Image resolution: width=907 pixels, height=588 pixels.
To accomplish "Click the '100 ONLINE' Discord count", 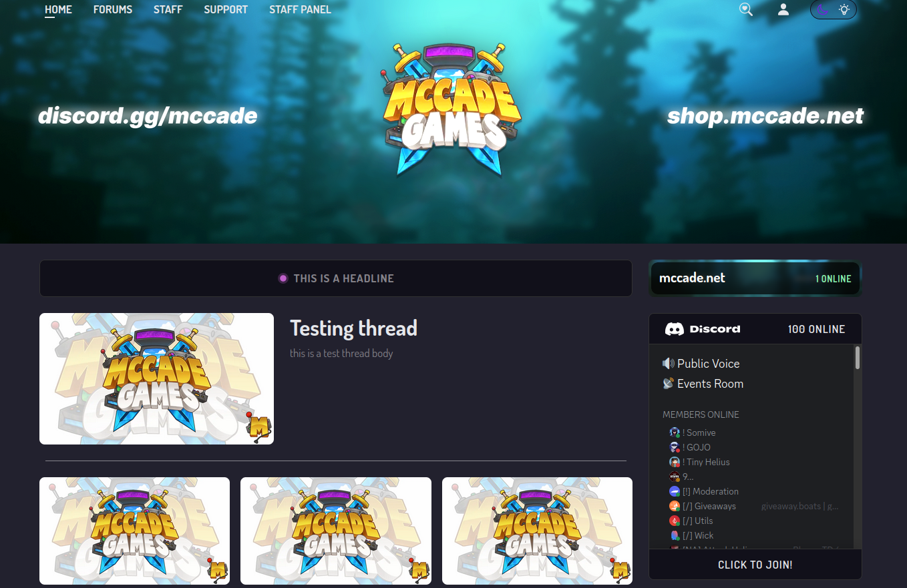I will pyautogui.click(x=816, y=329).
